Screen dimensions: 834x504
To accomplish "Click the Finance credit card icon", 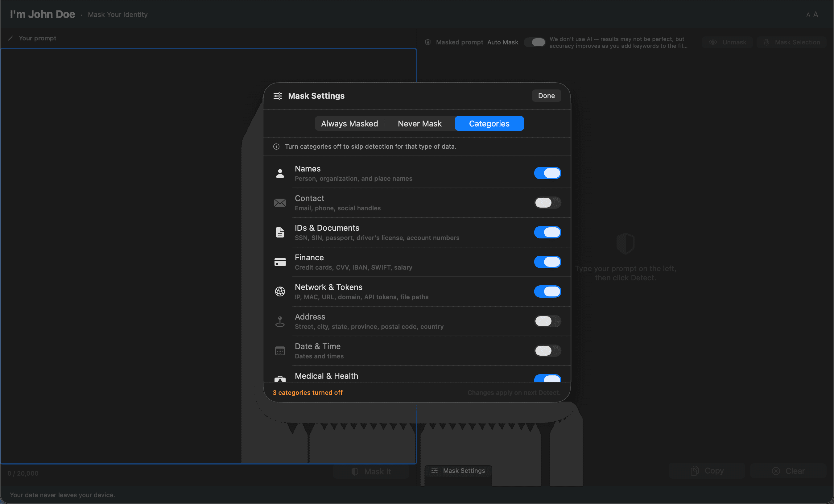I will coord(280,262).
